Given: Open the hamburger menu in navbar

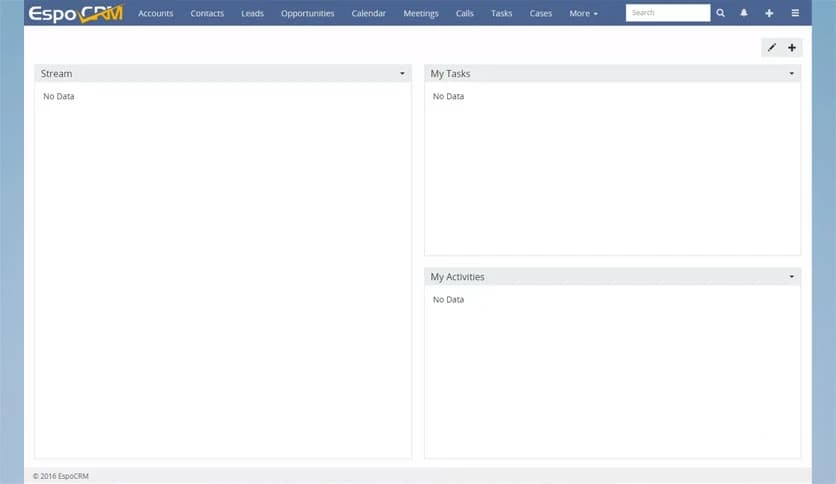Looking at the screenshot, I should click(x=795, y=13).
